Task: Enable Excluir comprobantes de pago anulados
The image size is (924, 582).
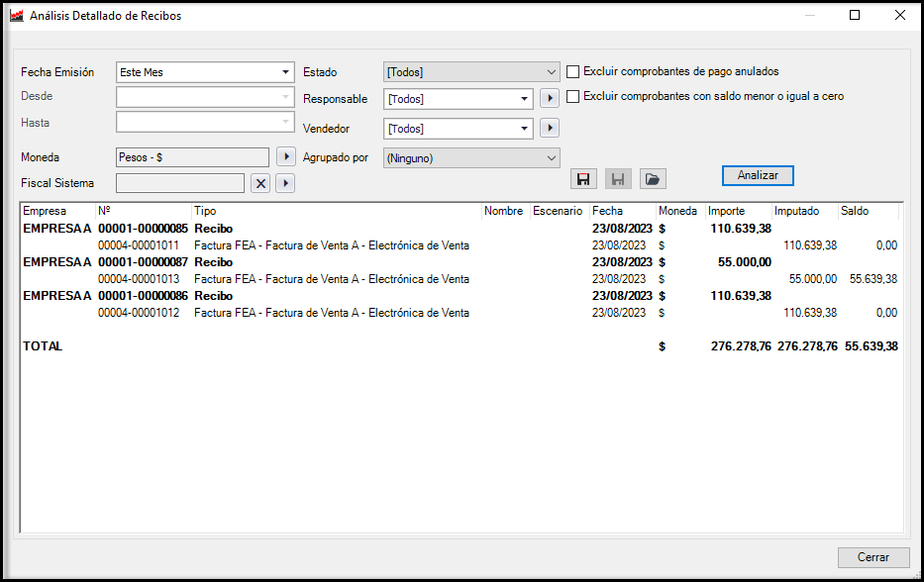Action: click(x=572, y=72)
